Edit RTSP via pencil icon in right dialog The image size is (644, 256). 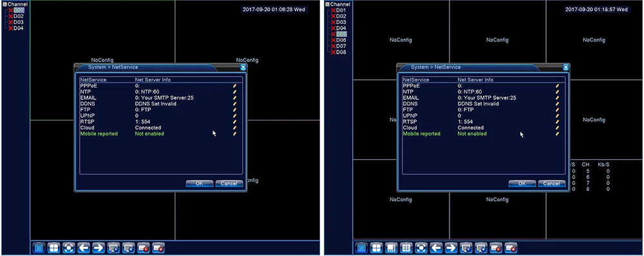coord(557,122)
